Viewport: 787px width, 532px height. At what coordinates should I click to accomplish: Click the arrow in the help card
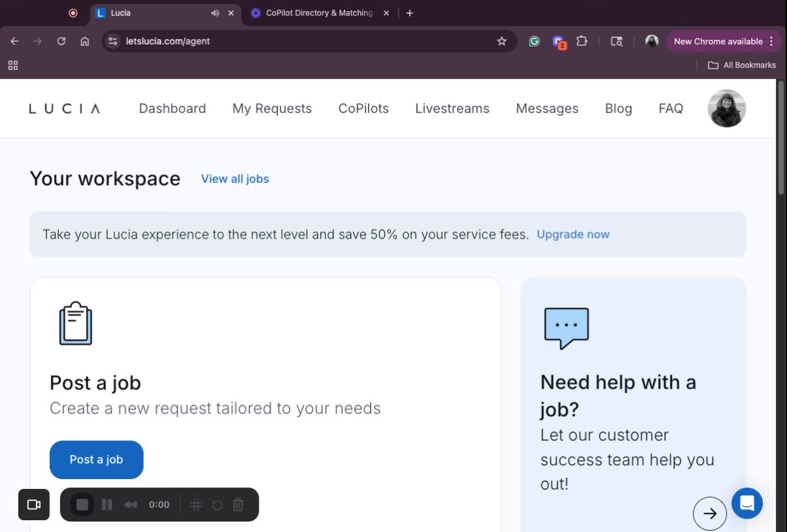point(709,514)
